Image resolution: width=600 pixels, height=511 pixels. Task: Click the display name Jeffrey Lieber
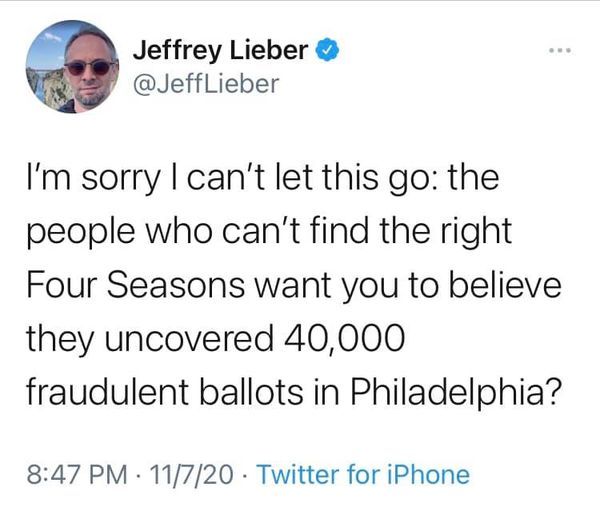tap(220, 47)
